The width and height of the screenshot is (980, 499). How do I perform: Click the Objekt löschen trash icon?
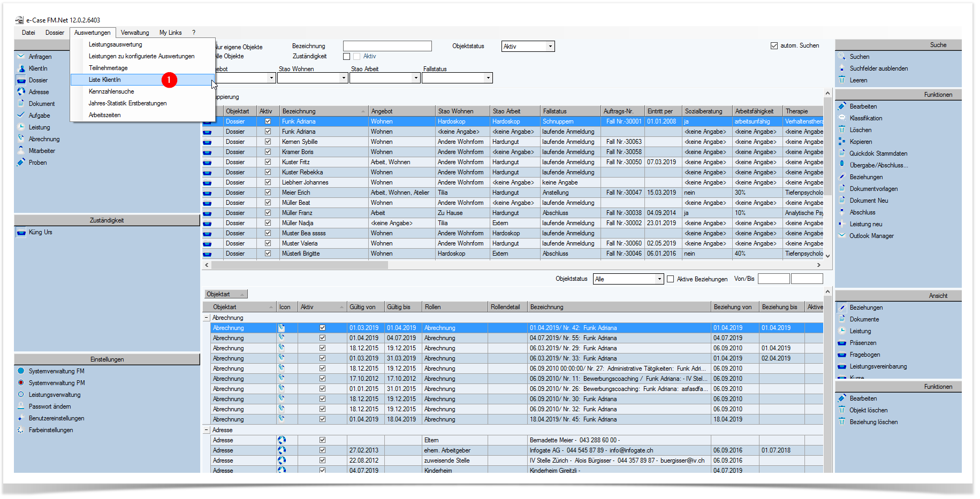point(842,410)
